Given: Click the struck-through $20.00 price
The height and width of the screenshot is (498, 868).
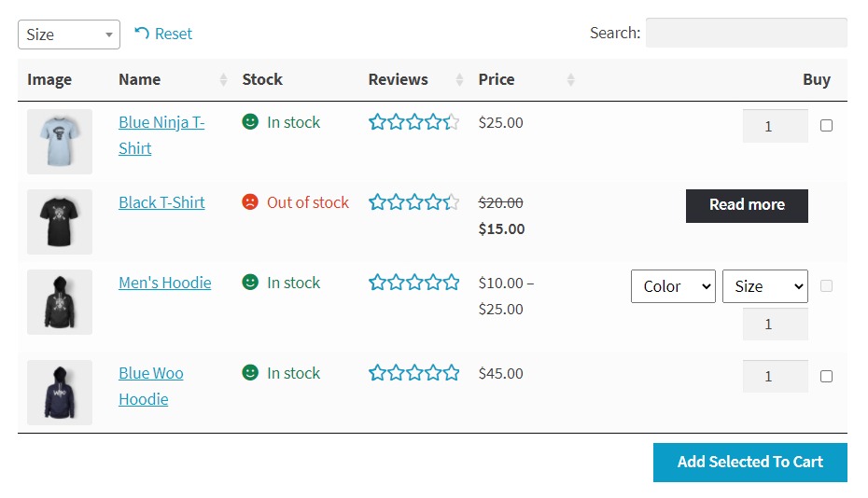Looking at the screenshot, I should (501, 203).
